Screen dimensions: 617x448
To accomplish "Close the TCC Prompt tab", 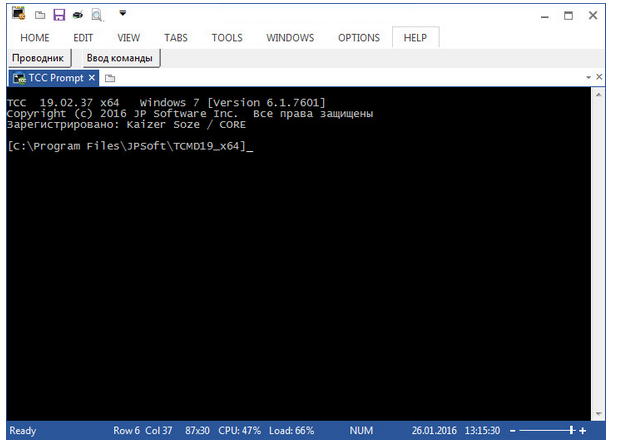I will click(92, 77).
